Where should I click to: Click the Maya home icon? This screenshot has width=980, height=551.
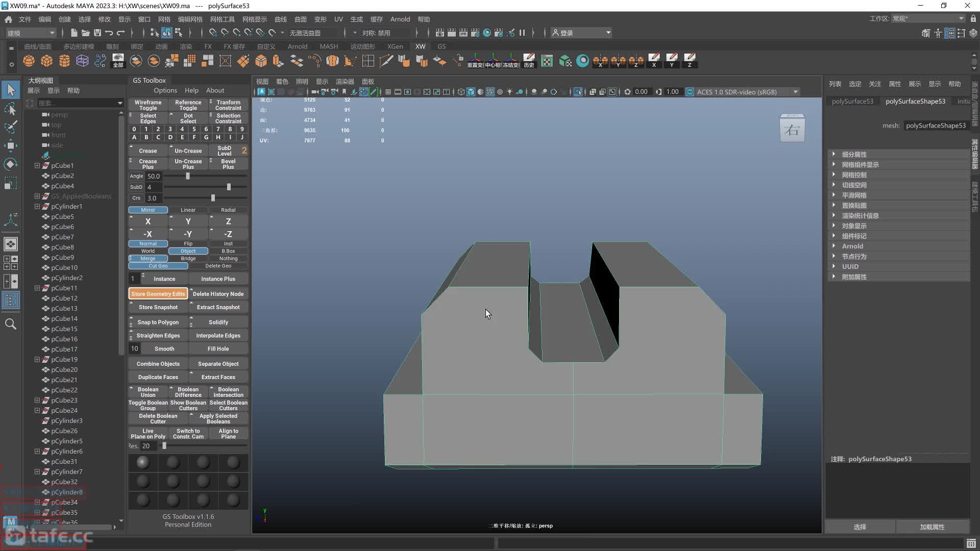point(8,19)
